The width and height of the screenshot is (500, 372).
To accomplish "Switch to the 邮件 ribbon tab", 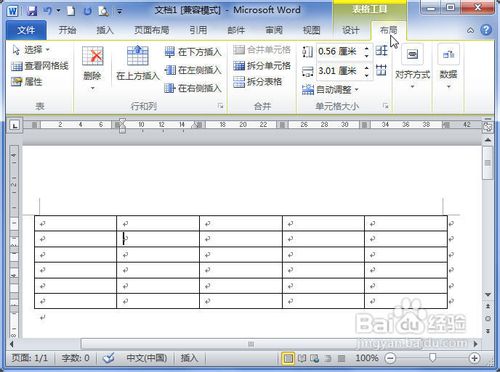I will 236,30.
